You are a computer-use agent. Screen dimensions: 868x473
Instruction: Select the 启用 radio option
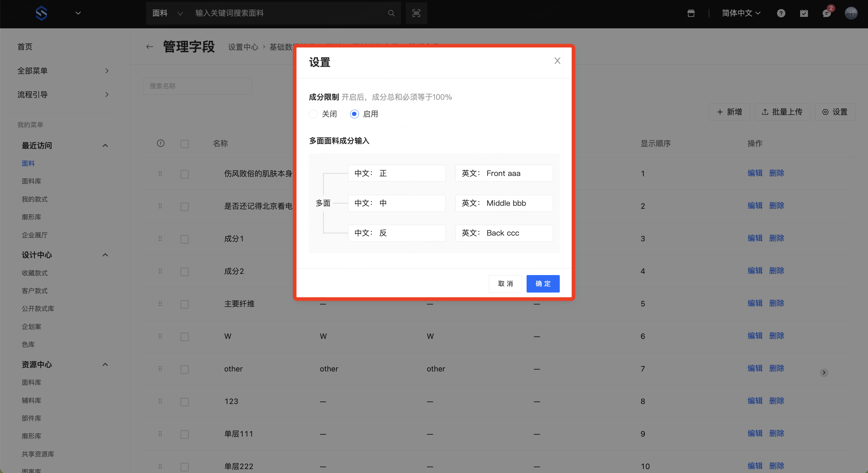(x=354, y=114)
